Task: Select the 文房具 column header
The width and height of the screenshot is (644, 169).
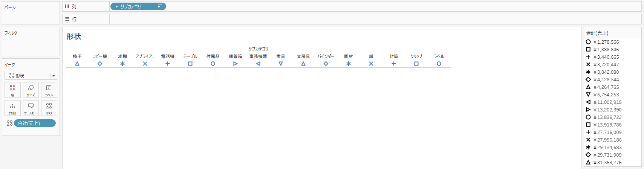Action: 303,56
